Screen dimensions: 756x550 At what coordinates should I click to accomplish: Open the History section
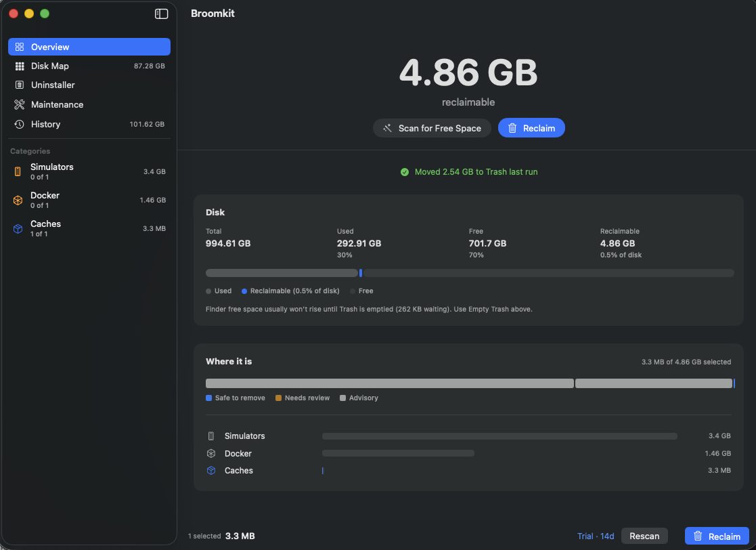89,124
